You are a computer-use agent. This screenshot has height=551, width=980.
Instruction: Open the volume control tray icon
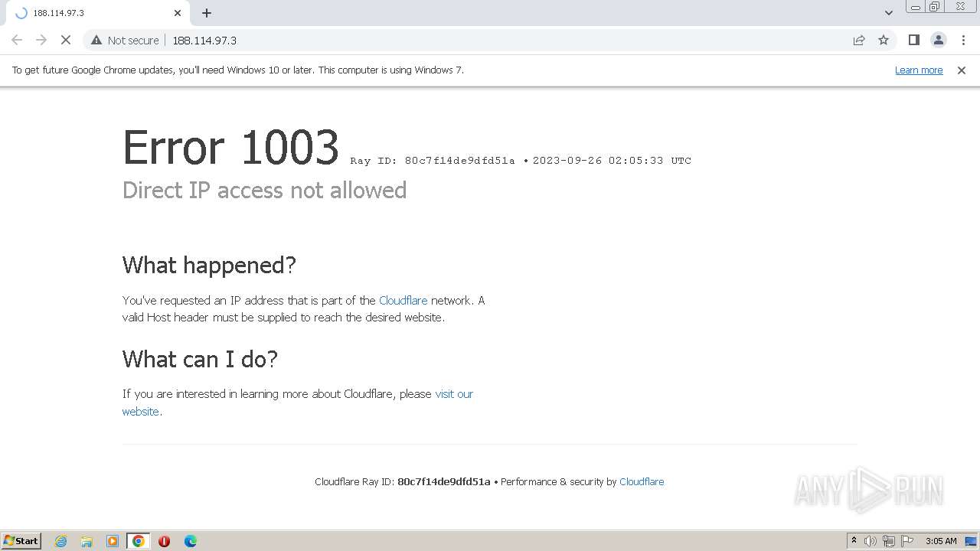tap(871, 541)
